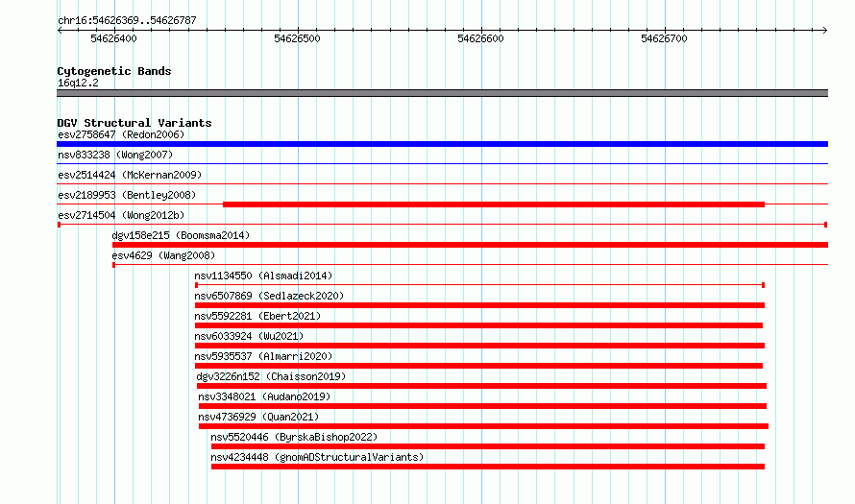The image size is (855, 504).
Task: Click nsv6033924 (Wu2021) label
Action: [249, 336]
